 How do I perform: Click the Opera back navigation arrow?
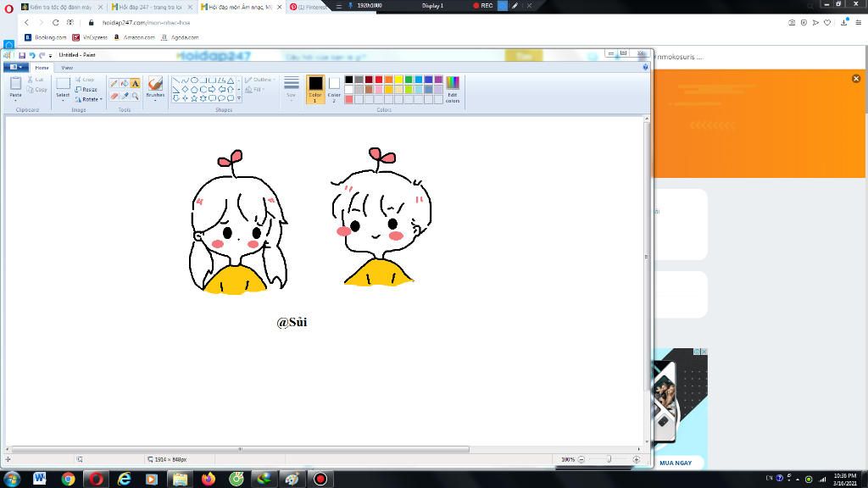point(26,23)
